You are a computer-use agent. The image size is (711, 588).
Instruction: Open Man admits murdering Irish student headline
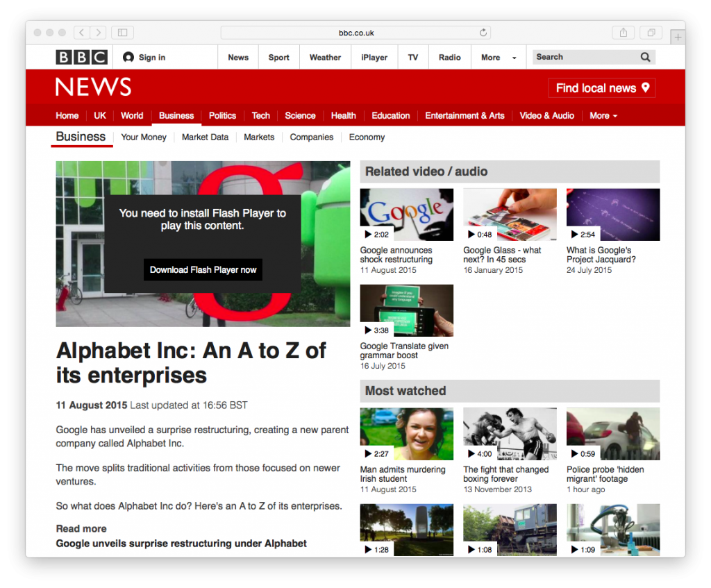coord(403,474)
